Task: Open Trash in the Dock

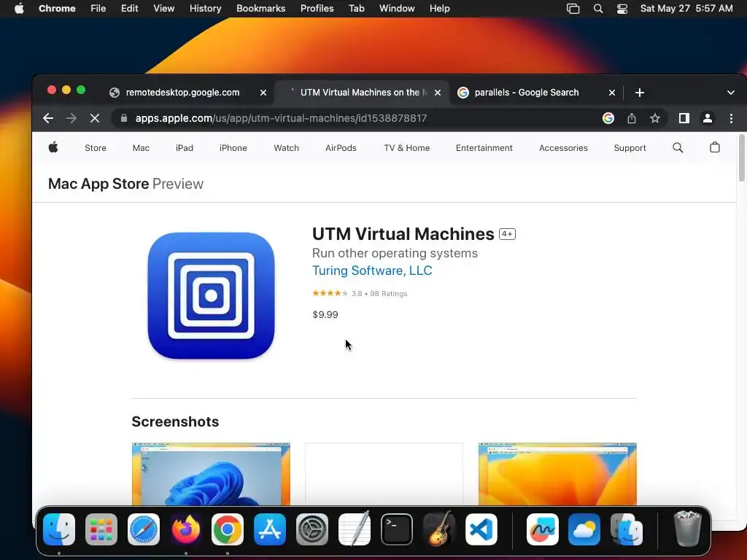Action: pyautogui.click(x=687, y=529)
